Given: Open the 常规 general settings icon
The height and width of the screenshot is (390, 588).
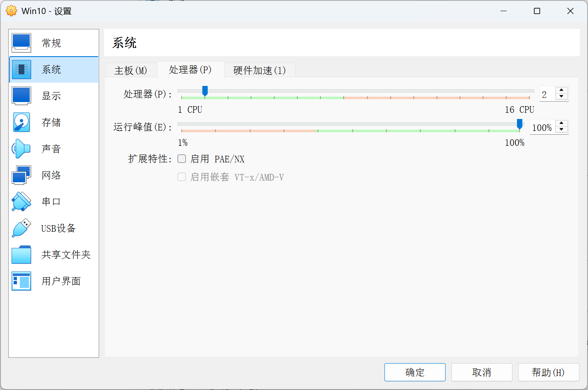Looking at the screenshot, I should coord(21,43).
